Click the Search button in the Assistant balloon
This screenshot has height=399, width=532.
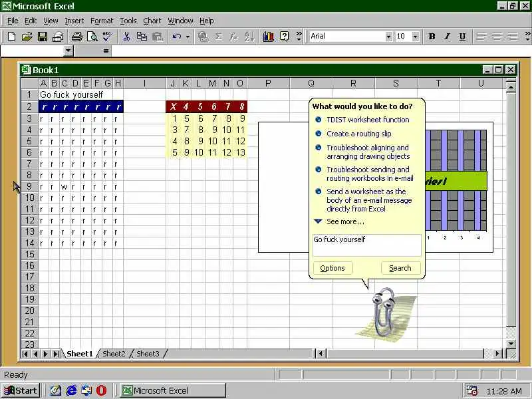tap(400, 268)
